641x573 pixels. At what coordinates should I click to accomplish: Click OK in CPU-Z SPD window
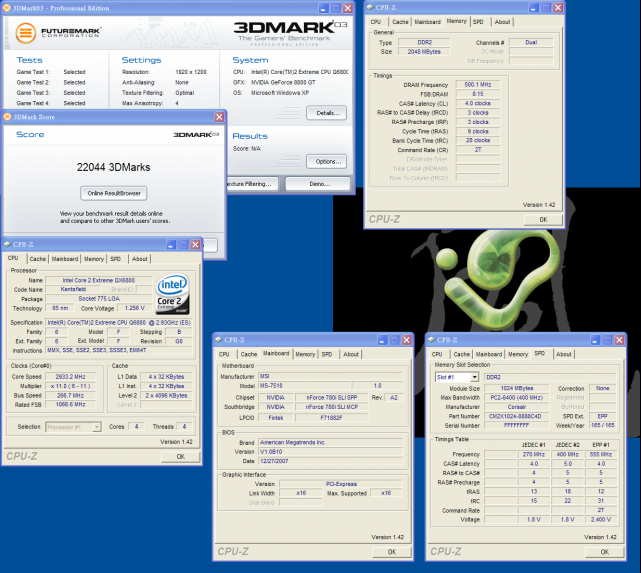pos(605,552)
